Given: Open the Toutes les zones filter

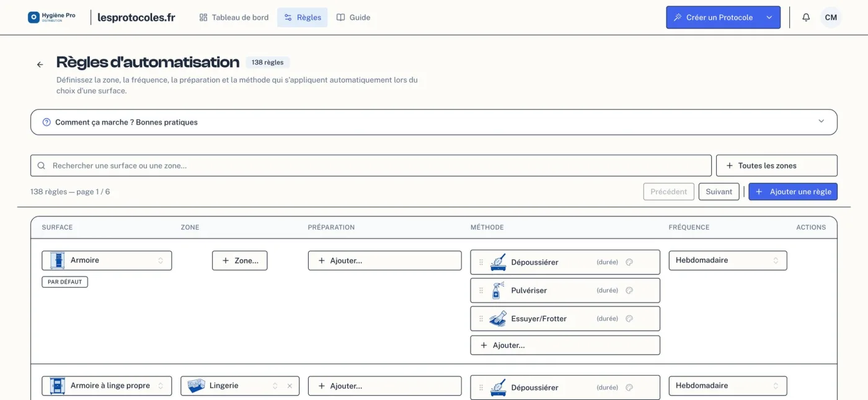Looking at the screenshot, I should click(x=777, y=166).
